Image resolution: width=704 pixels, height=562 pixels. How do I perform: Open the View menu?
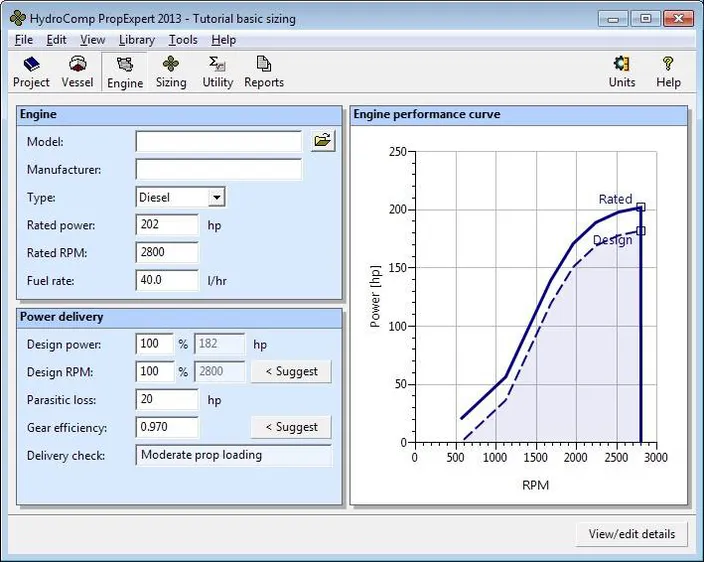point(92,40)
